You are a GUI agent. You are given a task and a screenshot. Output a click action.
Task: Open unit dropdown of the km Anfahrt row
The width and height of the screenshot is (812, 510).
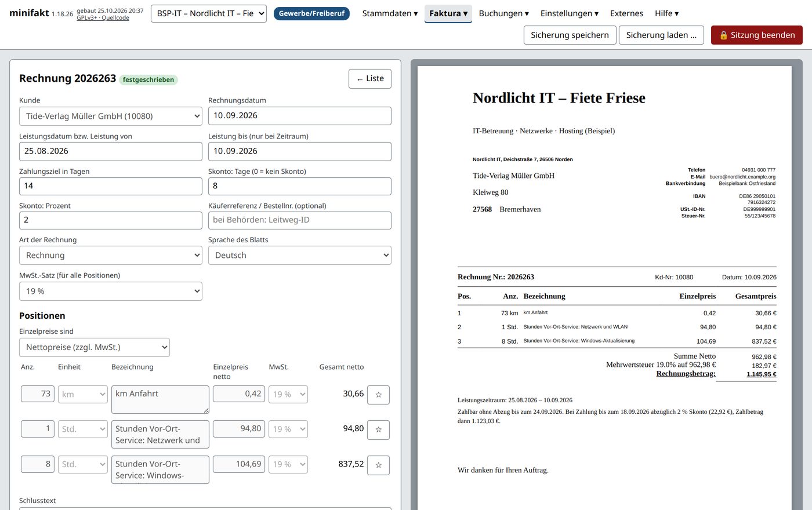tap(83, 394)
